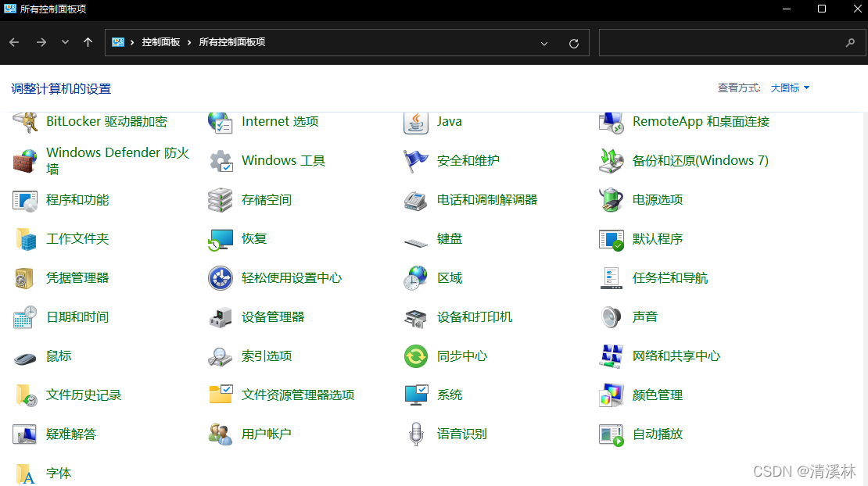868x486 pixels.
Task: Open the 文件资源管理器选项 link
Action: point(298,395)
